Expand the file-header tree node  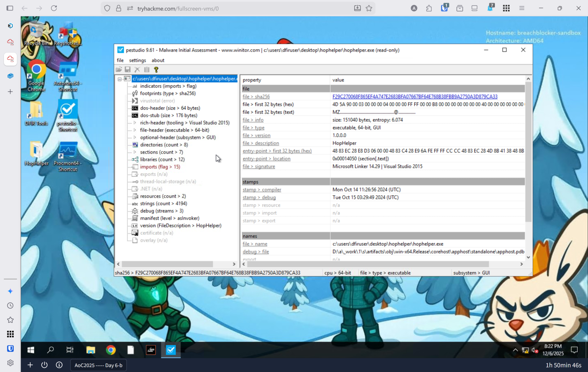point(135,130)
